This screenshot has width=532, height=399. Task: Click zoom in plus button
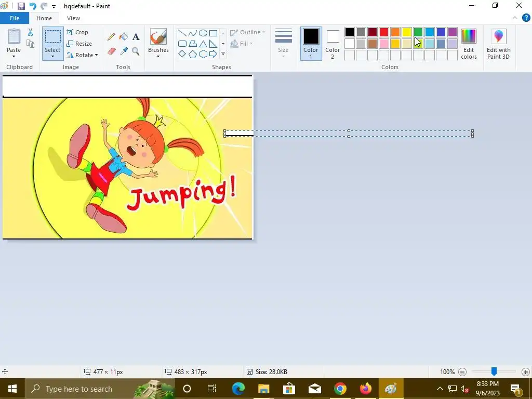click(526, 372)
